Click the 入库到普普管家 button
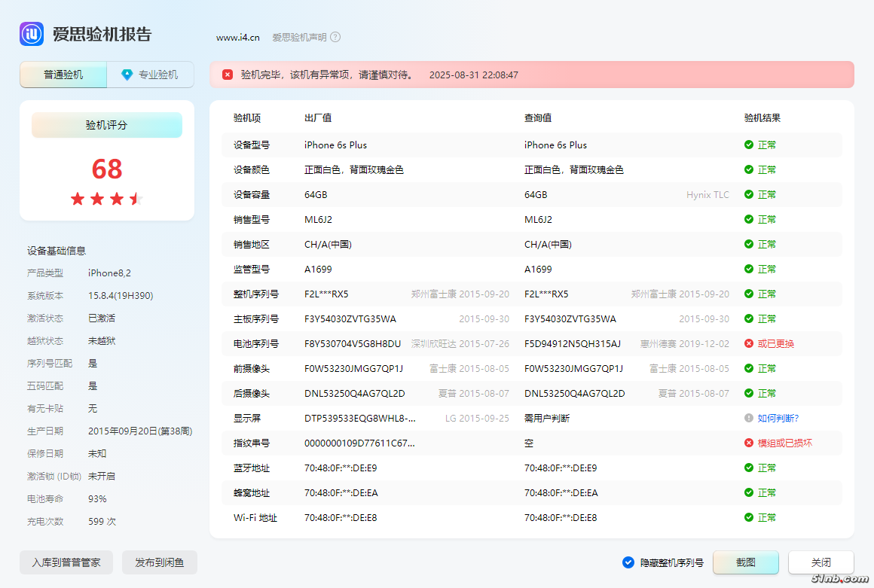Screen dimensions: 874x588 pos(66,562)
